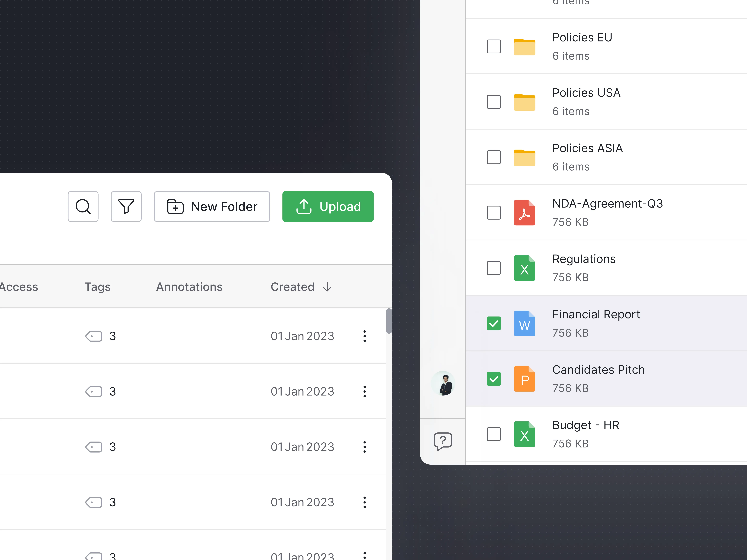Open the Policies ASIA folder icon
The image size is (747, 560).
(524, 157)
